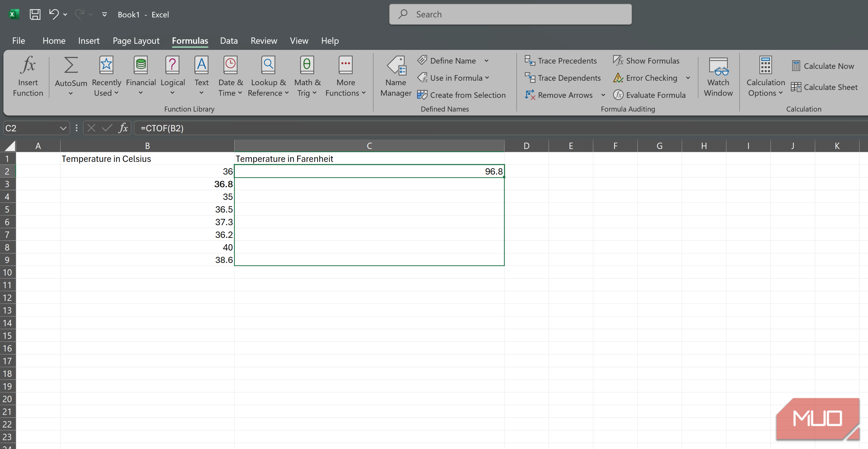This screenshot has height=449, width=868.
Task: Select row 5 header
Action: 7,209
